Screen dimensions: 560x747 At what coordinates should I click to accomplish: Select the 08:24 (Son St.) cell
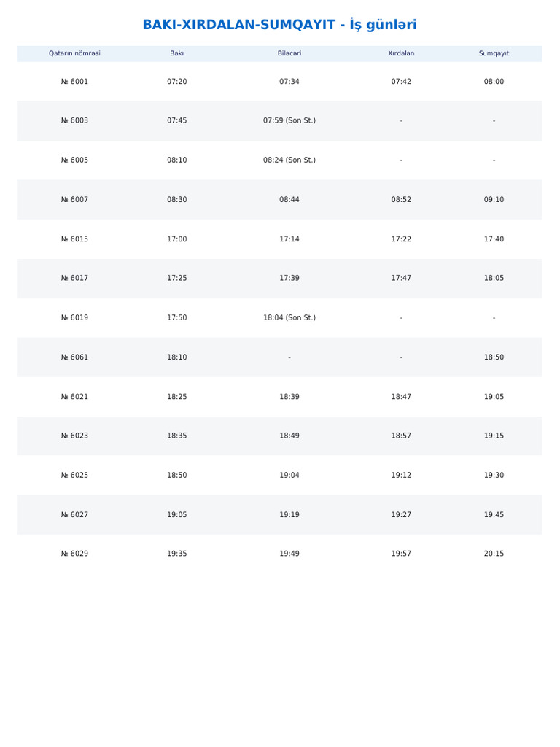(x=289, y=160)
